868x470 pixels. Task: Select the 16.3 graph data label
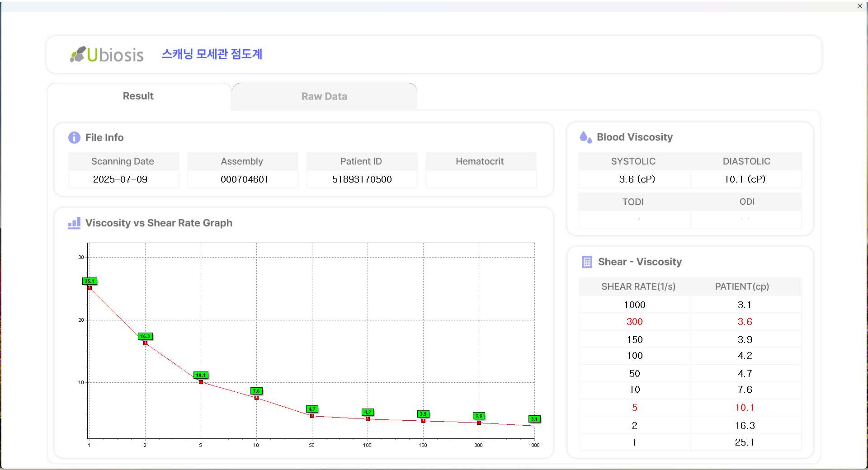(145, 336)
